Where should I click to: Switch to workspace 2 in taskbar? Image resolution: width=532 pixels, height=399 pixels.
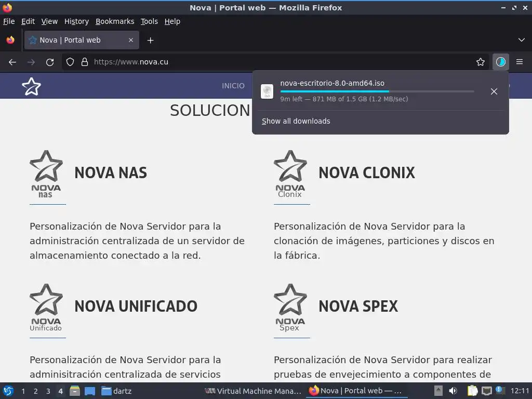coord(36,391)
